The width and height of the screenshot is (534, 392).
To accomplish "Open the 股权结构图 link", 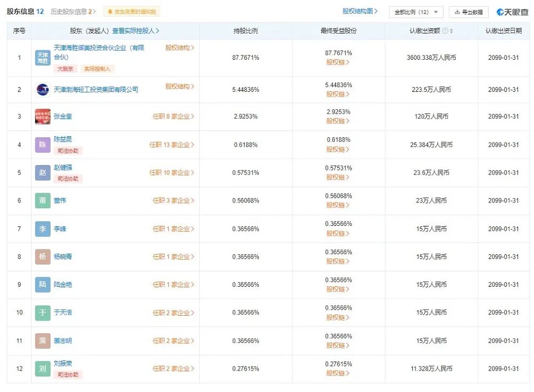I will click(360, 11).
